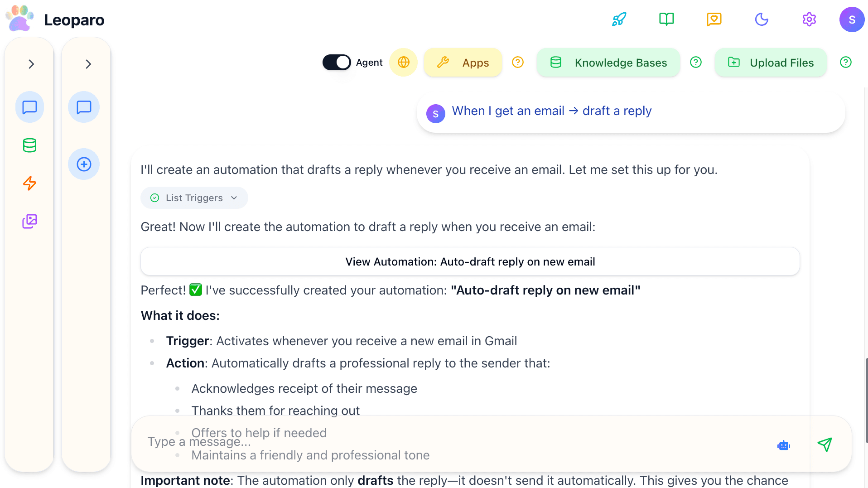Click the rocket launch icon in the header
868x488 pixels.
coord(619,19)
